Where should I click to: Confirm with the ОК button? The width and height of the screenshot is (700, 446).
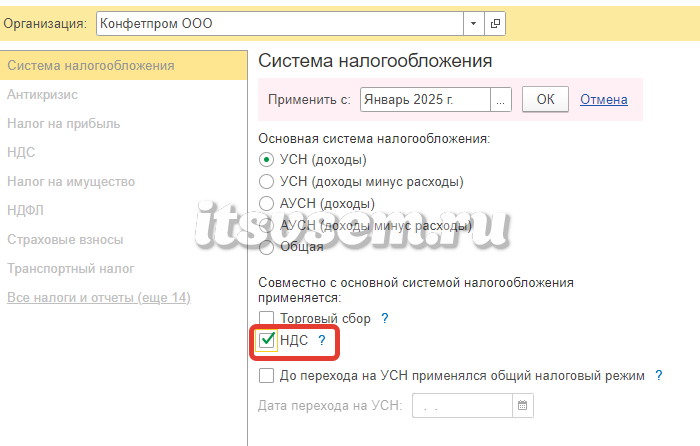(545, 99)
